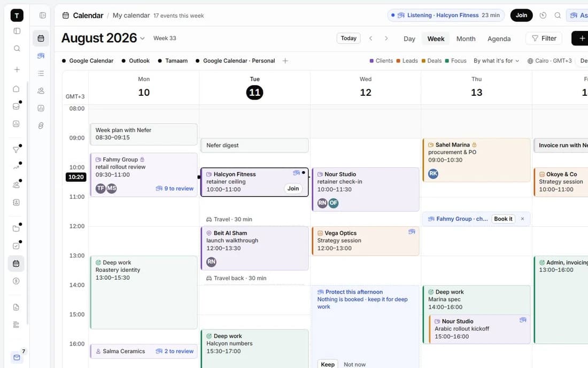Image resolution: width=588 pixels, height=368 pixels.
Task: Open the list view icon in secondary sidebar
Action: click(x=41, y=73)
